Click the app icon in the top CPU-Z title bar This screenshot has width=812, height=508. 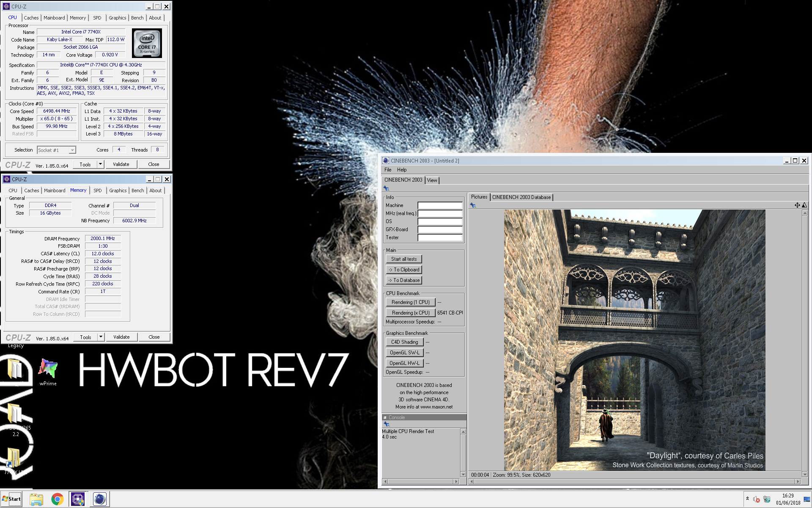pos(6,7)
